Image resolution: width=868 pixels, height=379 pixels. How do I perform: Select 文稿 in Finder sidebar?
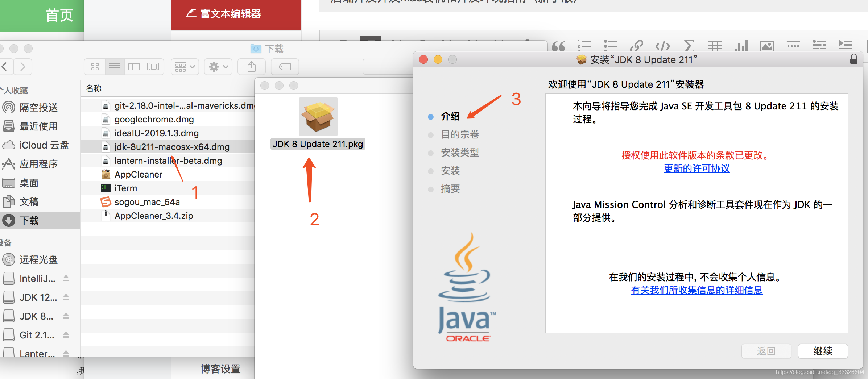click(40, 201)
